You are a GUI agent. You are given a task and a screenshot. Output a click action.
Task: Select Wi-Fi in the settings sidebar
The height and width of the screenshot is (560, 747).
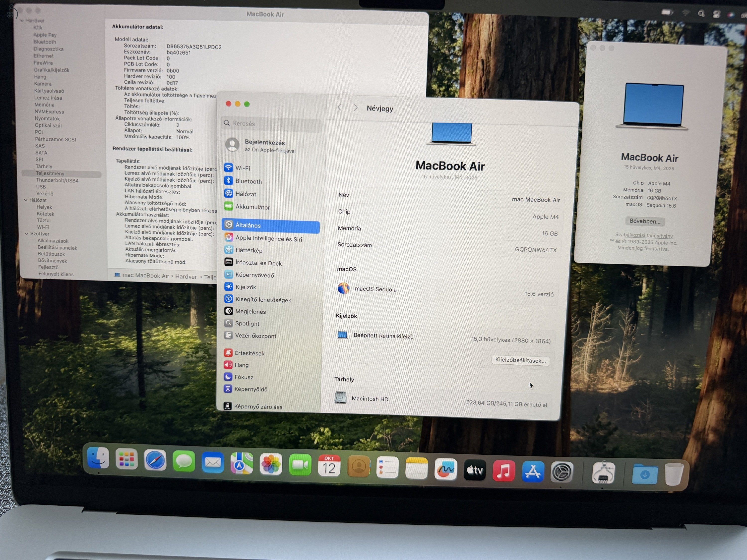coord(270,168)
